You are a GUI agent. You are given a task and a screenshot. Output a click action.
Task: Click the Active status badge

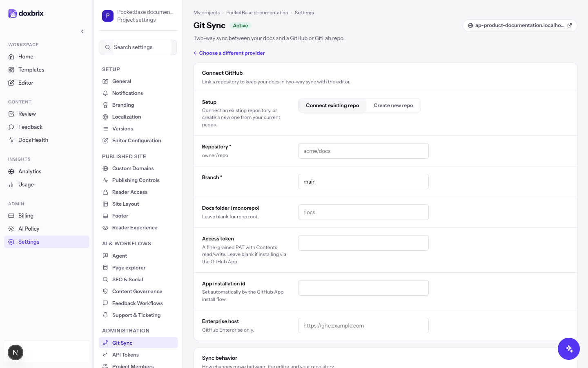[x=241, y=26]
